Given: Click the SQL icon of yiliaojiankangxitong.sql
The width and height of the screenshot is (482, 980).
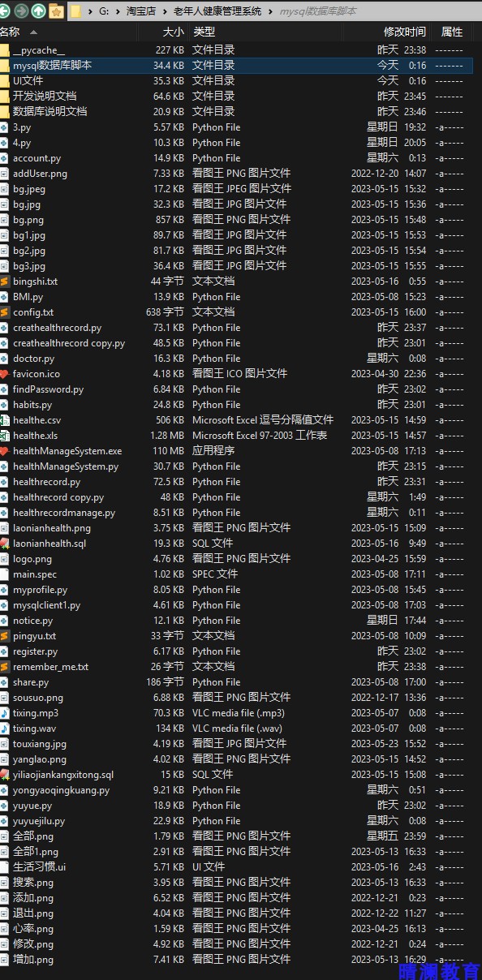Looking at the screenshot, I should click(4, 775).
